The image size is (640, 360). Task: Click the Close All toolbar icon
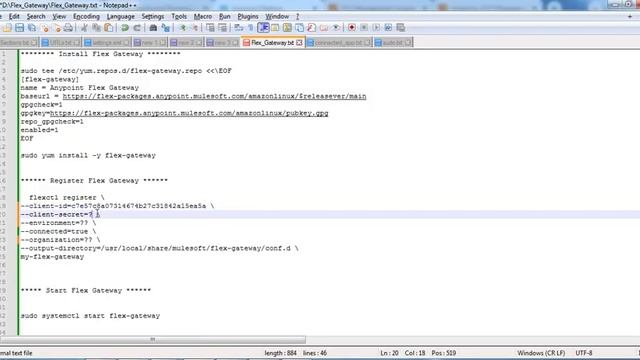coord(57,28)
